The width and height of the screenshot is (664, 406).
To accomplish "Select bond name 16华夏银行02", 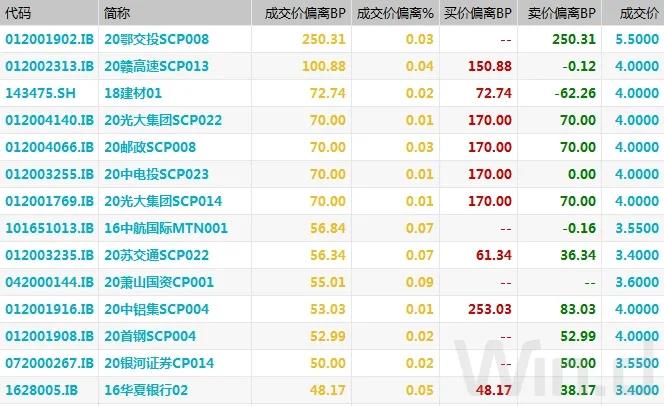I will click(146, 390).
